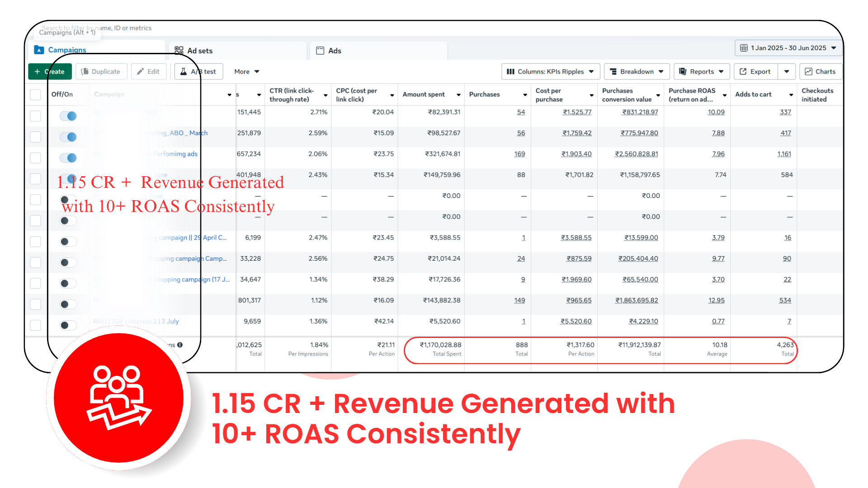
Task: Click the Breakdown icon
Action: pos(614,71)
